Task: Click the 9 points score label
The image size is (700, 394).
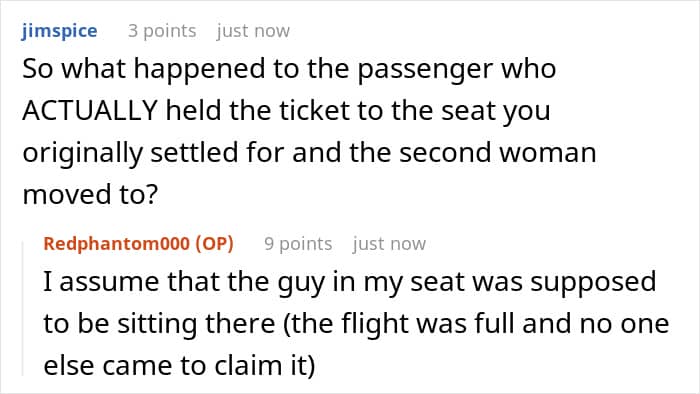Action: (298, 244)
